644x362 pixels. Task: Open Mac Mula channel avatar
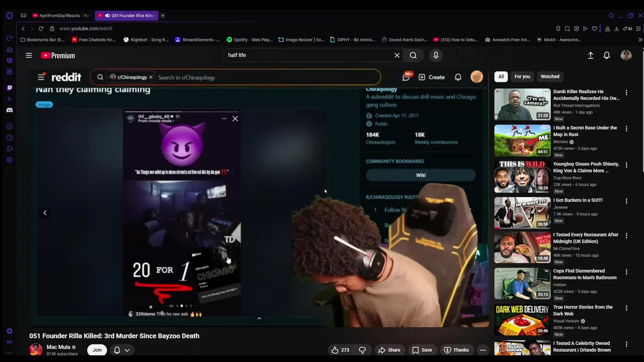[x=36, y=350]
